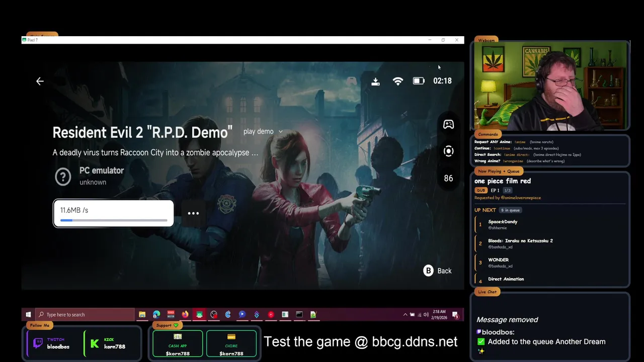Expand the 'play demo' dropdown
644x362 pixels.
click(x=263, y=131)
